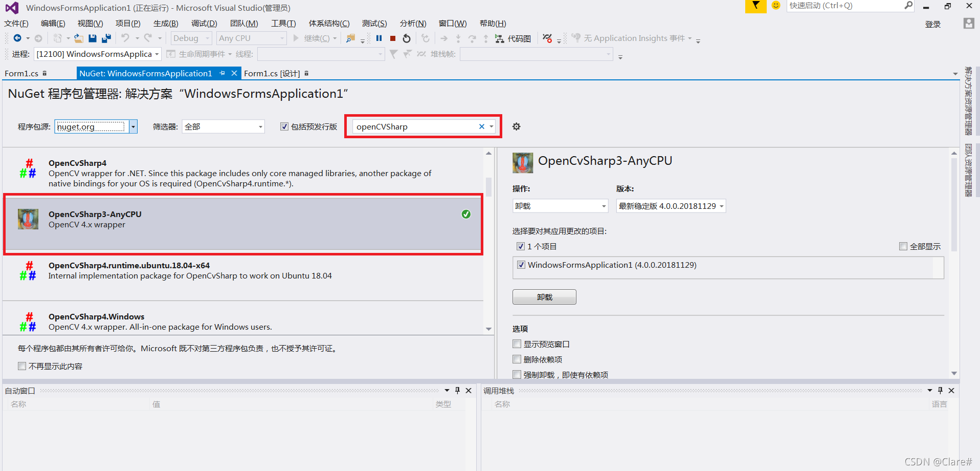The width and height of the screenshot is (980, 471).
Task: Click the find in files icon
Action: coord(350,38)
